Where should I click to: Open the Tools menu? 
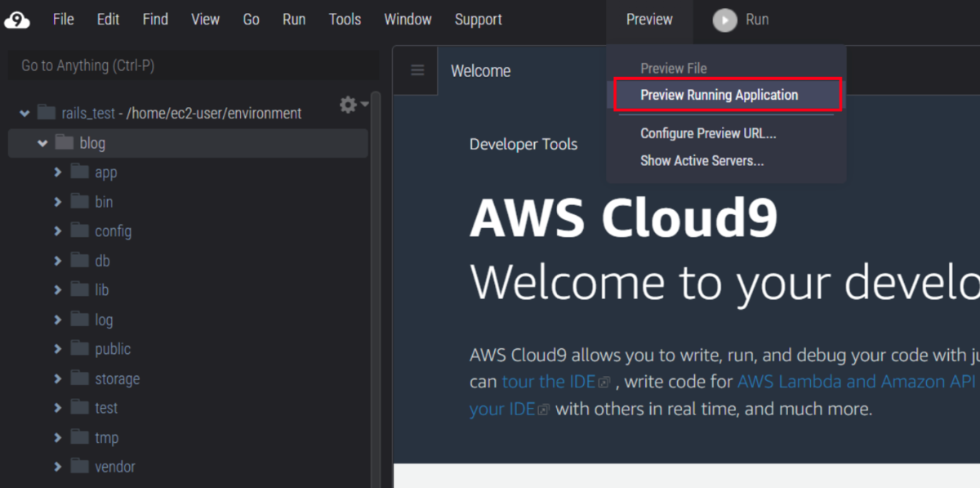pos(345,20)
